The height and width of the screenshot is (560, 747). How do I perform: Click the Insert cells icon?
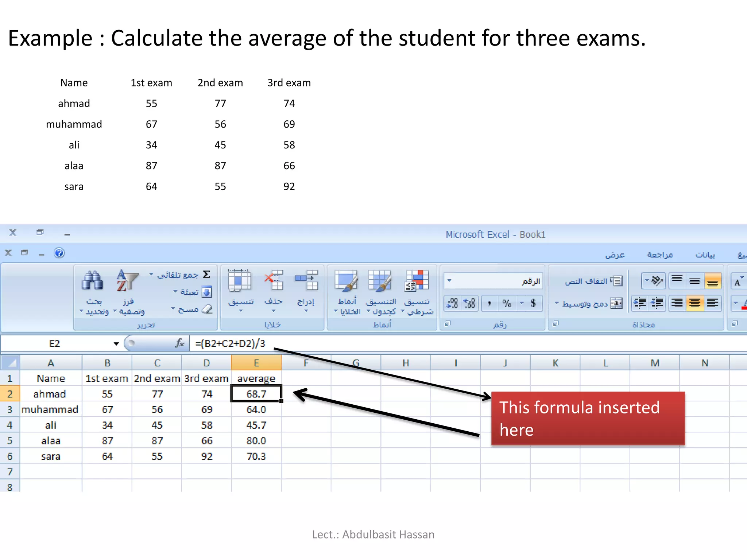click(306, 280)
